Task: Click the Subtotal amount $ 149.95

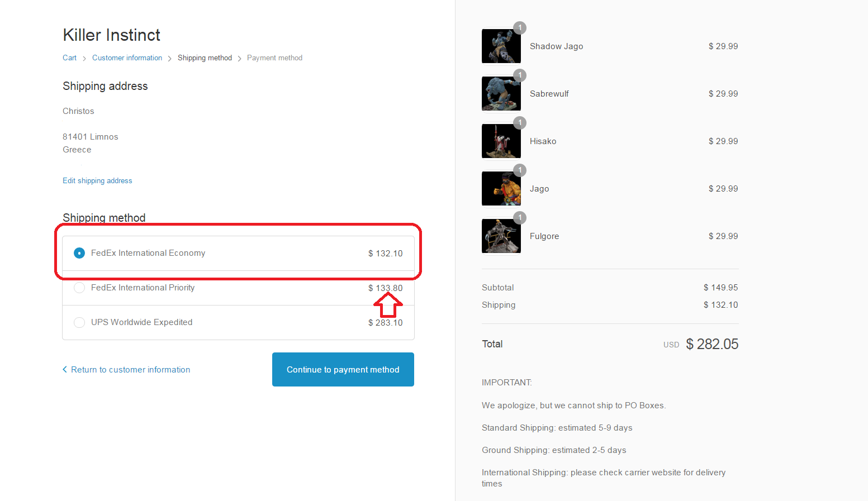Action: 720,288
